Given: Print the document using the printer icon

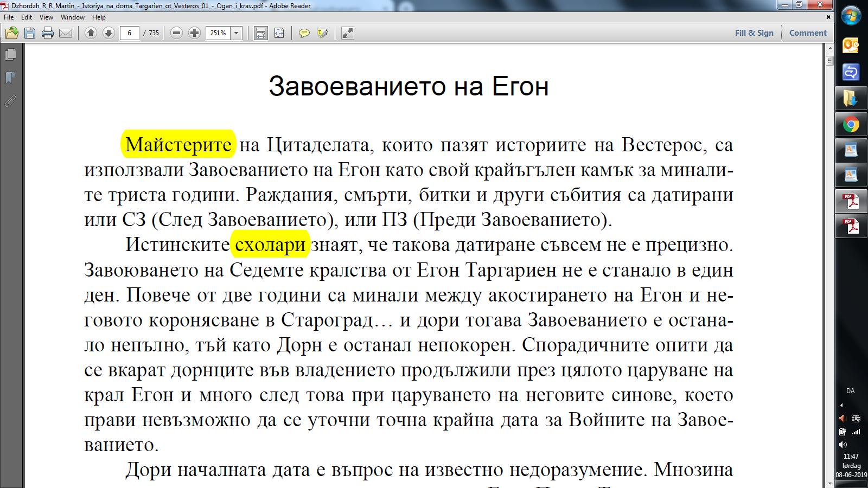Looking at the screenshot, I should 48,33.
